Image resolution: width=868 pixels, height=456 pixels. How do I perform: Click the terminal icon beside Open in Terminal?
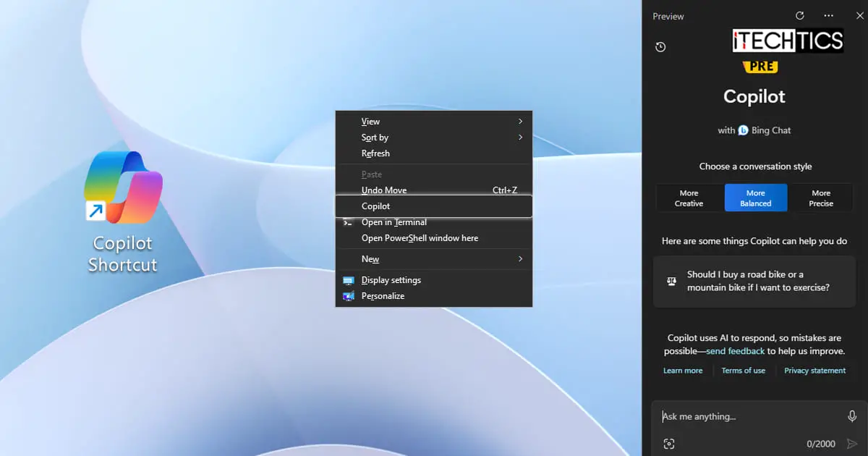pyautogui.click(x=348, y=222)
